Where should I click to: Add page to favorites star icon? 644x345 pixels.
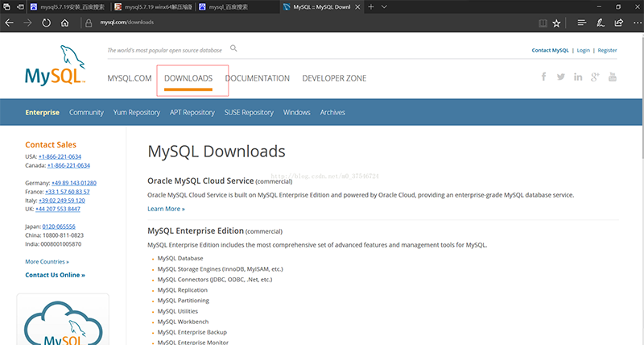point(556,23)
